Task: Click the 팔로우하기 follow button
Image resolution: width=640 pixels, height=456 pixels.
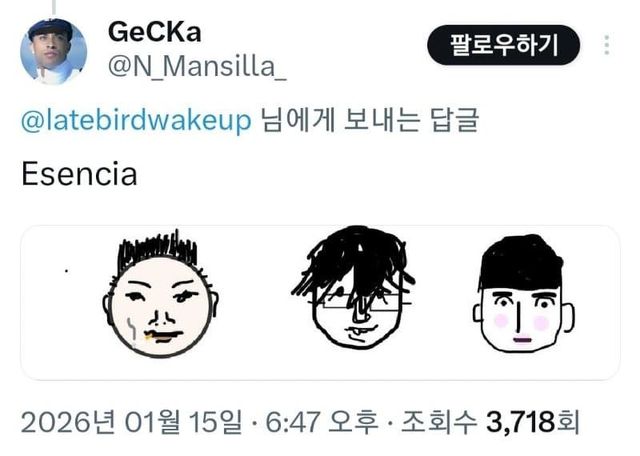Action: pyautogui.click(x=503, y=45)
